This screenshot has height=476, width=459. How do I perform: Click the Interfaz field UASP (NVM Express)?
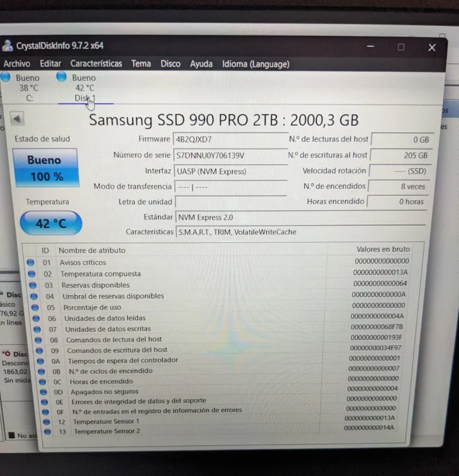coord(231,171)
